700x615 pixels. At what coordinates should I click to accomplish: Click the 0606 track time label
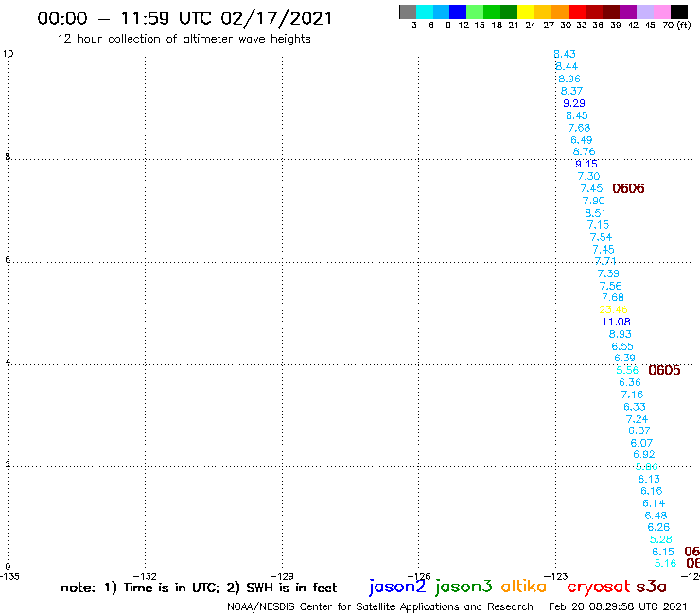(x=628, y=188)
